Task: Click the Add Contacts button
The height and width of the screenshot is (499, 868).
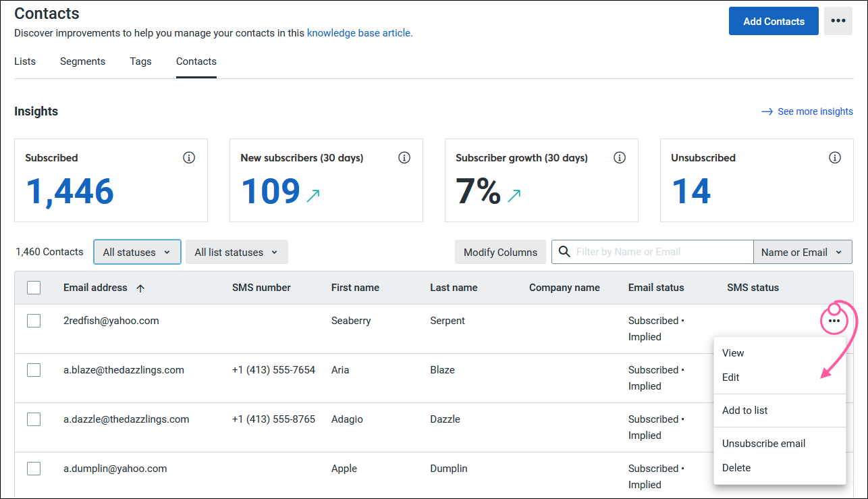Action: click(x=774, y=21)
